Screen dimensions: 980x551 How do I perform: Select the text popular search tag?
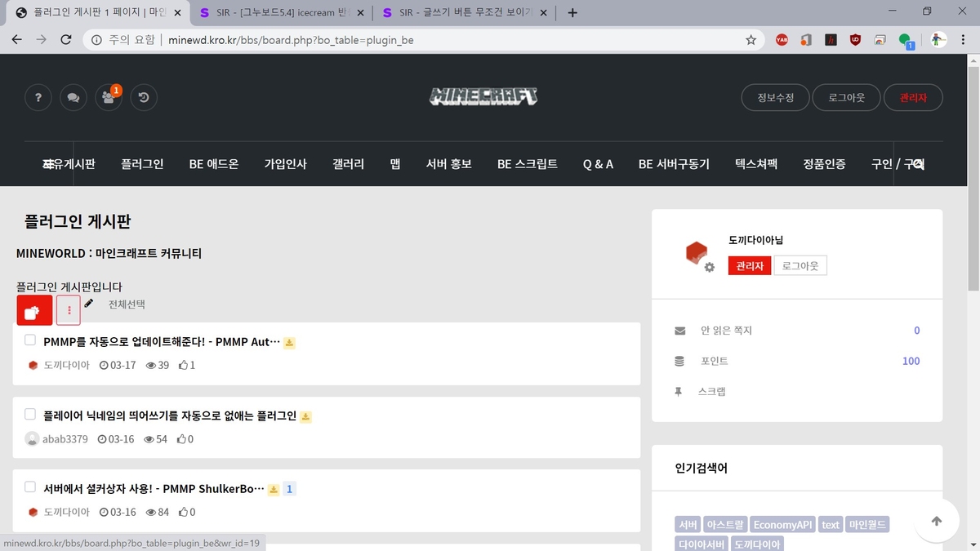coord(831,524)
